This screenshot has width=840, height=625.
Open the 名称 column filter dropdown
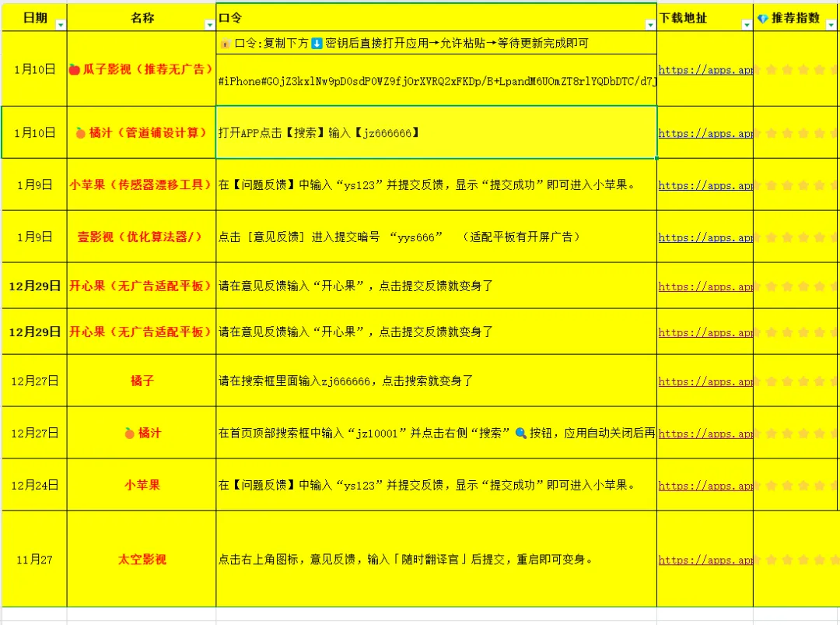coord(209,25)
